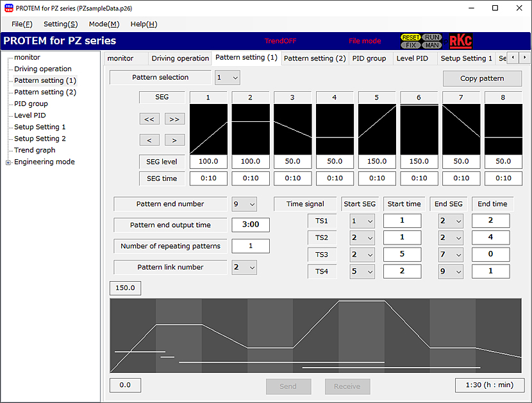Viewport: 532px width, 403px height.
Task: Switch to the Setup Setting 1 tab
Action: tap(466, 58)
